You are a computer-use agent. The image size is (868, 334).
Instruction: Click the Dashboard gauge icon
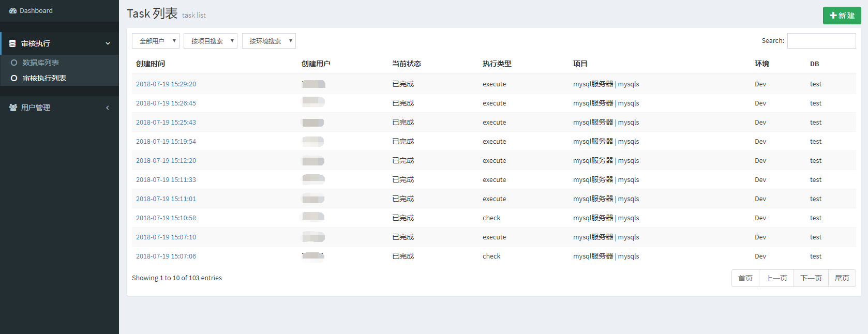tap(13, 11)
